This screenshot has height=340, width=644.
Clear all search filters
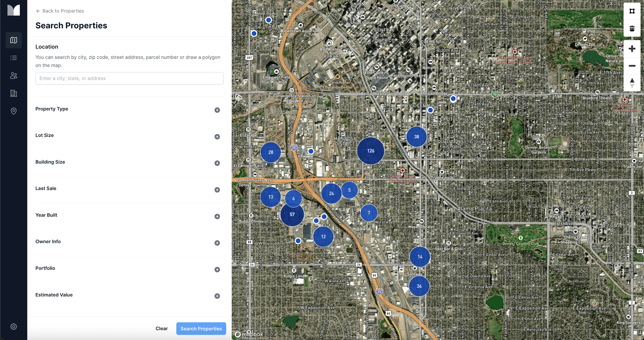(x=161, y=328)
